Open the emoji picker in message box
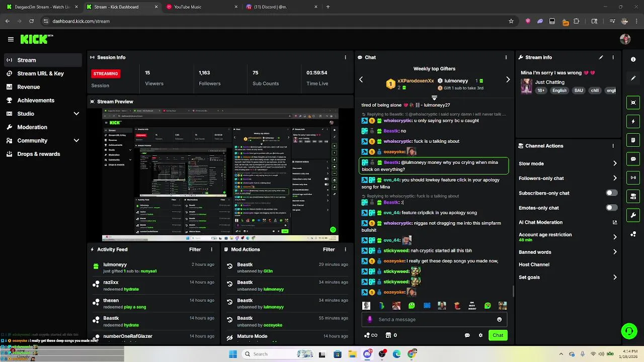 point(499,319)
